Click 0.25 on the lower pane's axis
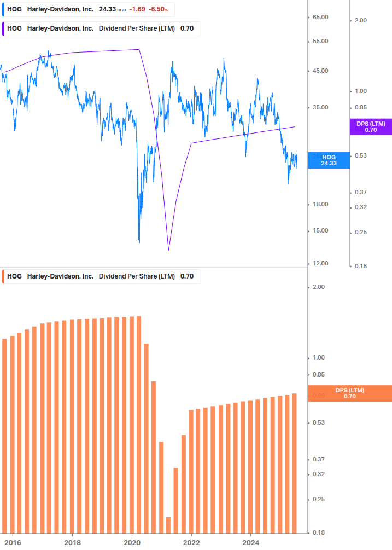The image size is (392, 550). 319,500
